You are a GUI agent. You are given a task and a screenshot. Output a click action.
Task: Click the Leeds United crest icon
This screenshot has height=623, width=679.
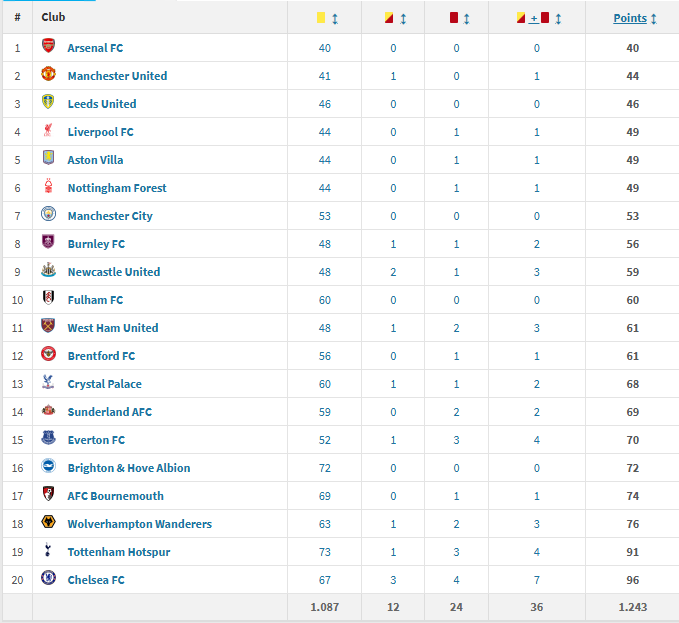coord(48,103)
